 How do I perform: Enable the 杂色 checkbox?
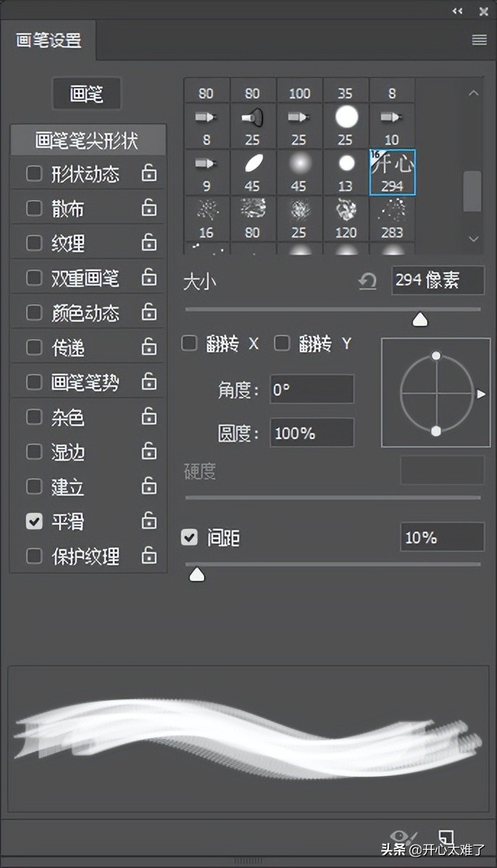coord(34,417)
